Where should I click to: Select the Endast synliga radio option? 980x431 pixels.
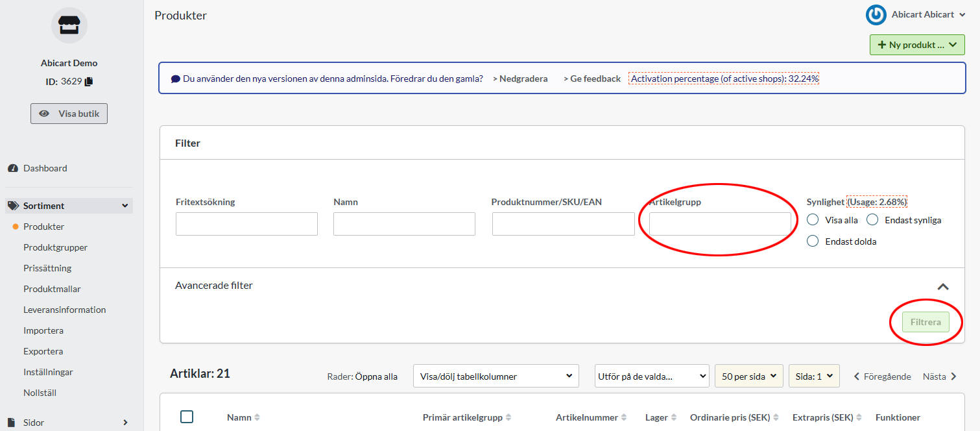click(x=872, y=220)
